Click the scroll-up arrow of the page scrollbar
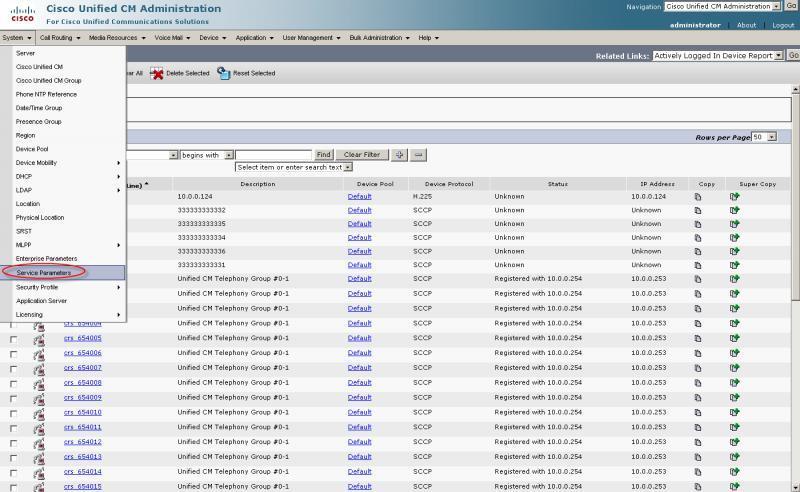The height and width of the screenshot is (492, 800). [x=795, y=89]
